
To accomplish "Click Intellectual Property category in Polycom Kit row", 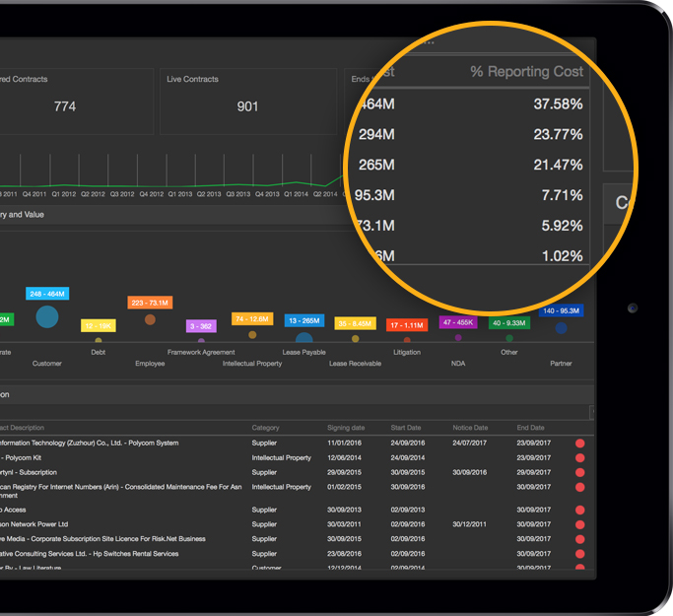I will pos(282,457).
